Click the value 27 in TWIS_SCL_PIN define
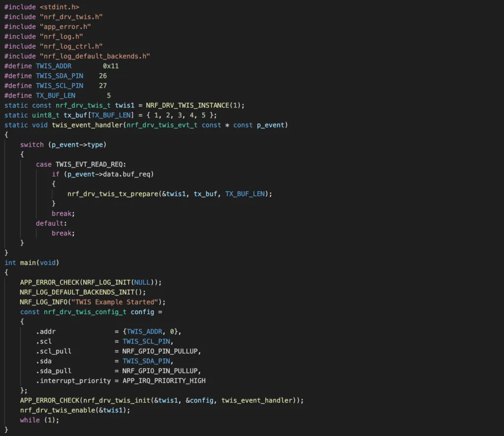 tap(103, 86)
